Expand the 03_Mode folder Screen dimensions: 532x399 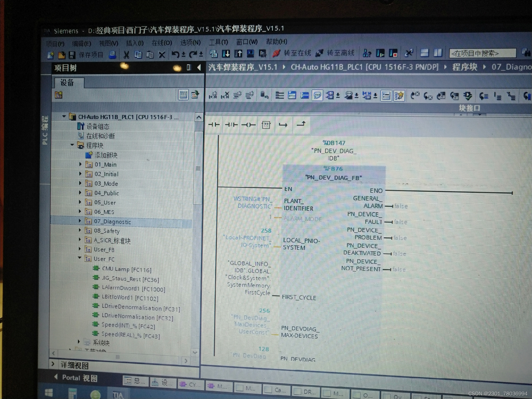click(x=80, y=183)
